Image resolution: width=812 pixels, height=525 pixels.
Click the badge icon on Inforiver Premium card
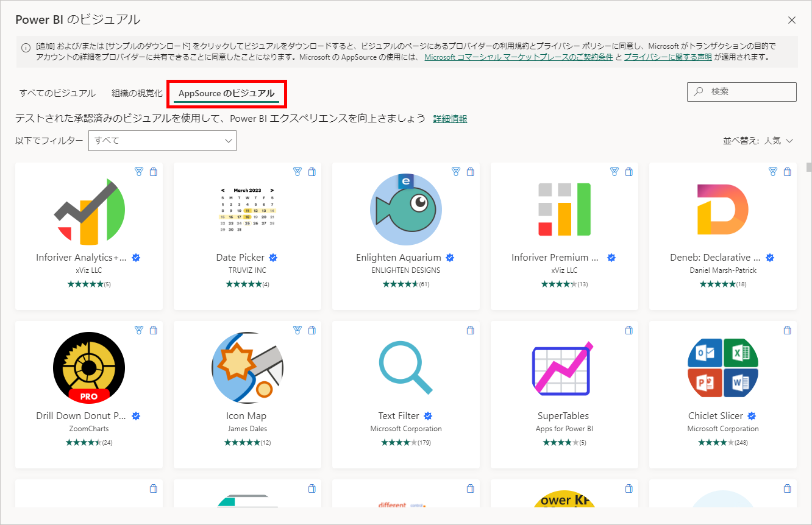(x=614, y=172)
